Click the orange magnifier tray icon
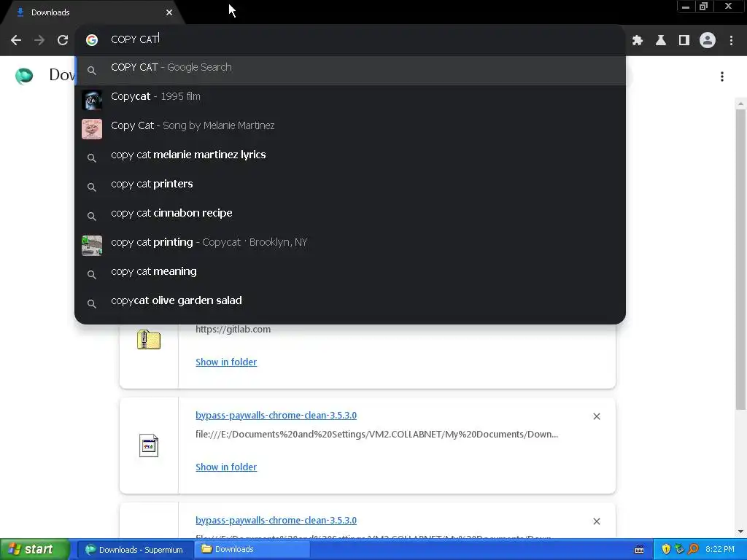The image size is (747, 560). (693, 550)
